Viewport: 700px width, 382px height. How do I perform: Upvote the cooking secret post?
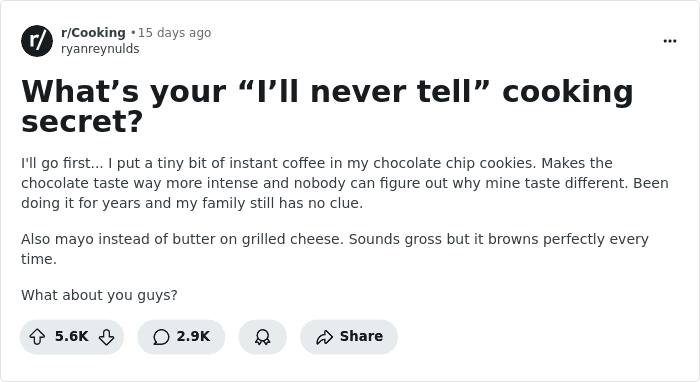tap(37, 337)
